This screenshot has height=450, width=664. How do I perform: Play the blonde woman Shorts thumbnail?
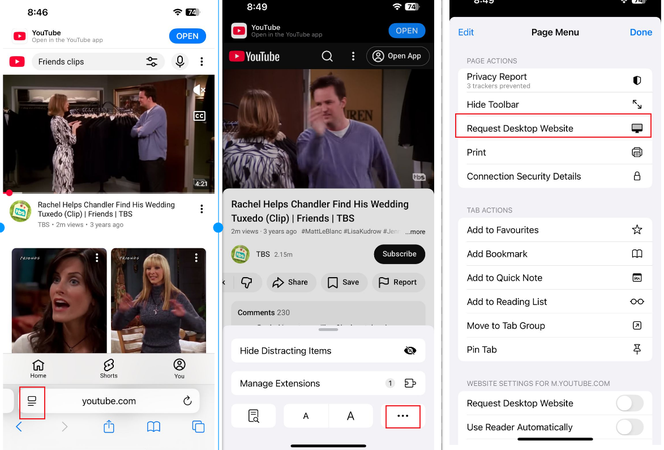point(158,301)
